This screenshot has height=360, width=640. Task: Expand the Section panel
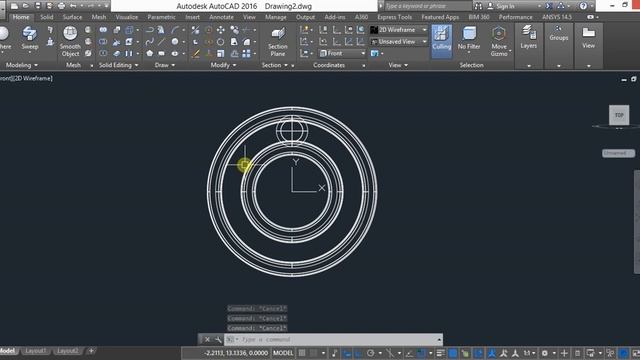coord(275,65)
